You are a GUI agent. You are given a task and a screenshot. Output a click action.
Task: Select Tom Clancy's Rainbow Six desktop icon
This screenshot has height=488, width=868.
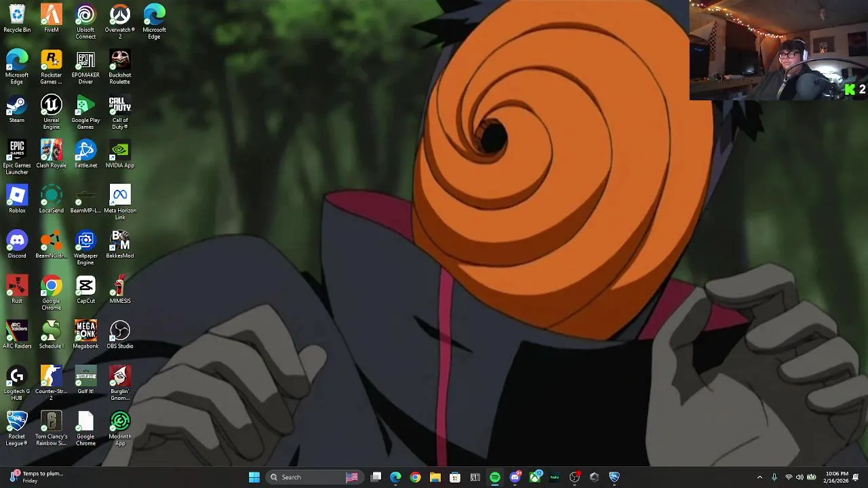tap(52, 428)
